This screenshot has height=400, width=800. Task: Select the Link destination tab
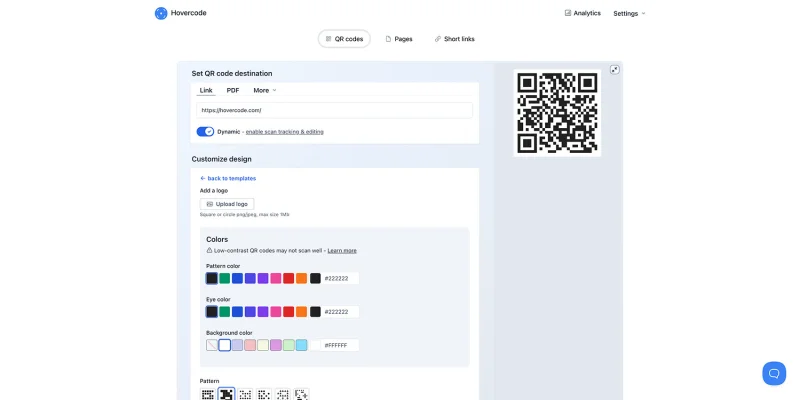click(206, 90)
